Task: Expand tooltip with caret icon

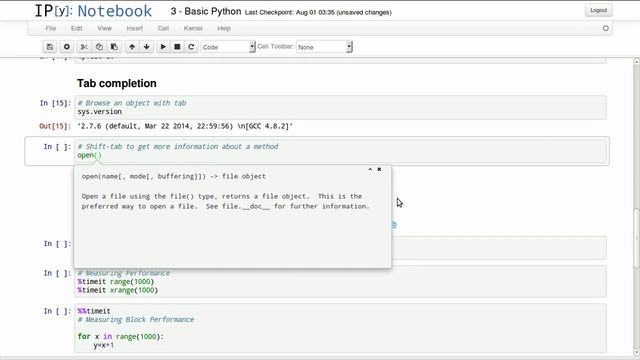Action: 370,169
